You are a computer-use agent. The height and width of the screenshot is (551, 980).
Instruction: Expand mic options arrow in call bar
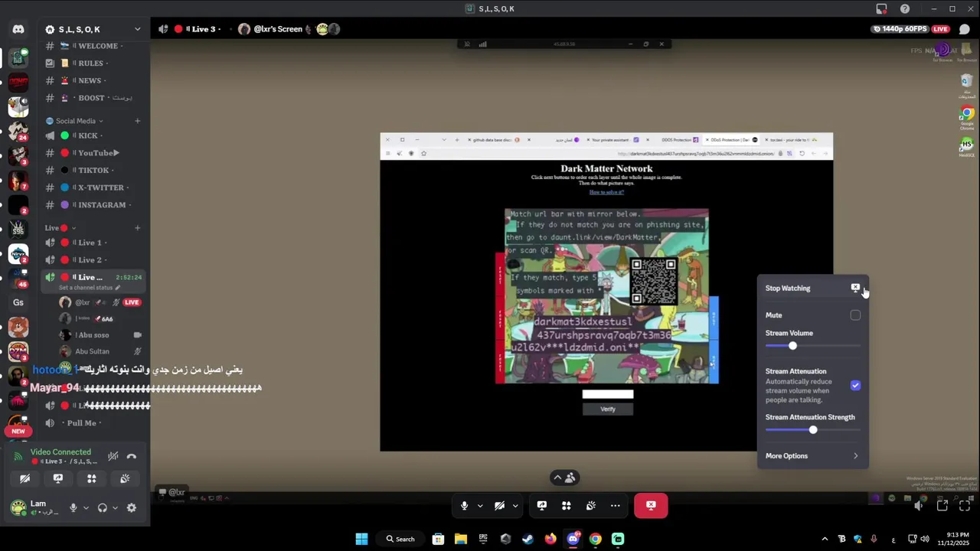(480, 505)
